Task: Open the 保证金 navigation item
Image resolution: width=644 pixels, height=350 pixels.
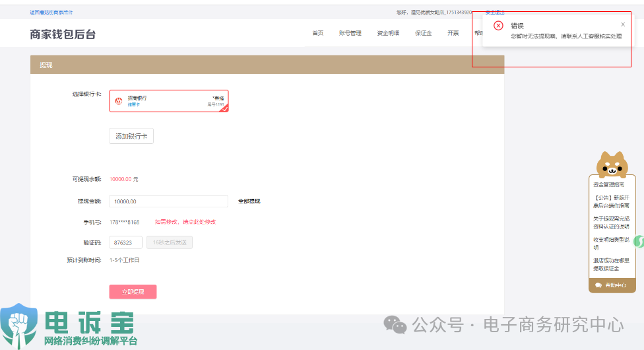Action: pyautogui.click(x=423, y=33)
